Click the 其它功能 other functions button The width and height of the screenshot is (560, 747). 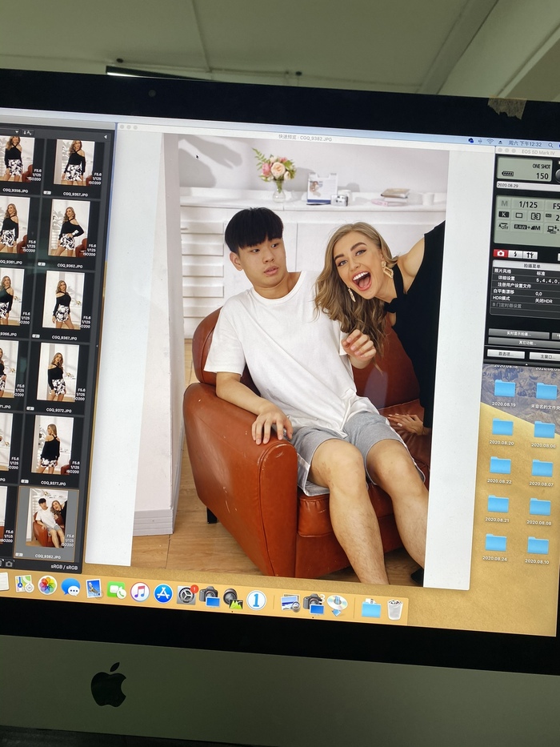tap(523, 343)
